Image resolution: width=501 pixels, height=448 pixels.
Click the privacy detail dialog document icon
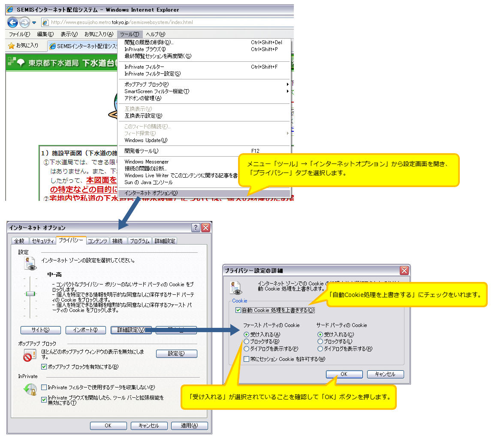pos(236,288)
